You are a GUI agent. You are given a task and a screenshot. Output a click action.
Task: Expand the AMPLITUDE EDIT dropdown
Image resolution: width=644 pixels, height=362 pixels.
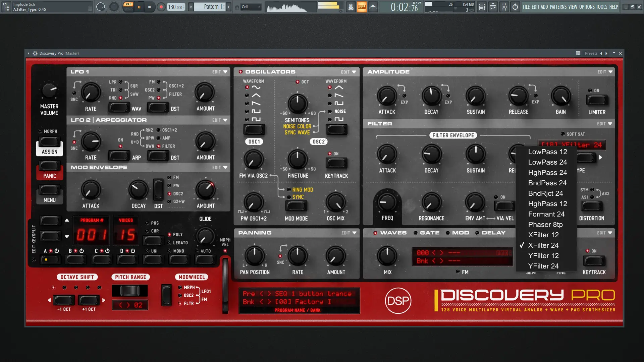(605, 72)
